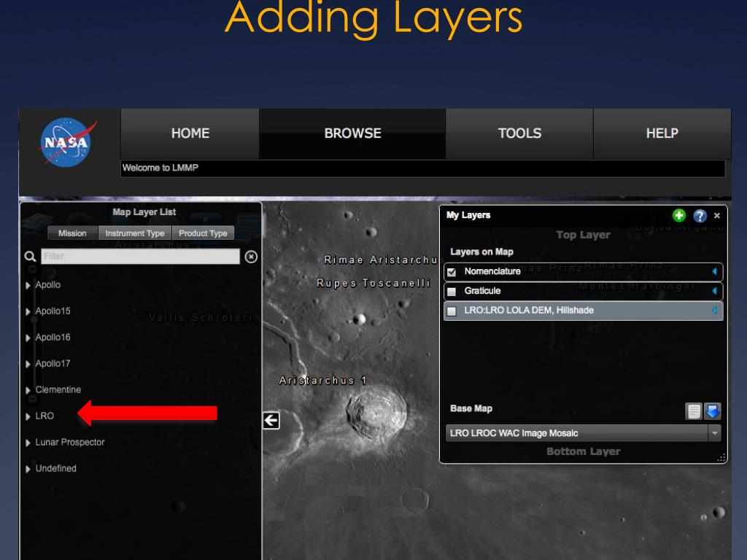Switch to the Product Type tab
The image size is (747, 560).
203,233
